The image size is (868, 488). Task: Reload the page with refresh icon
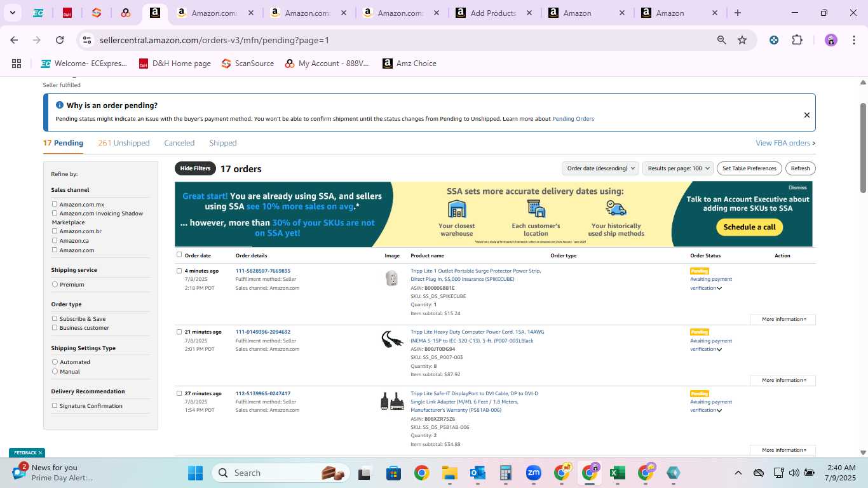pos(60,40)
